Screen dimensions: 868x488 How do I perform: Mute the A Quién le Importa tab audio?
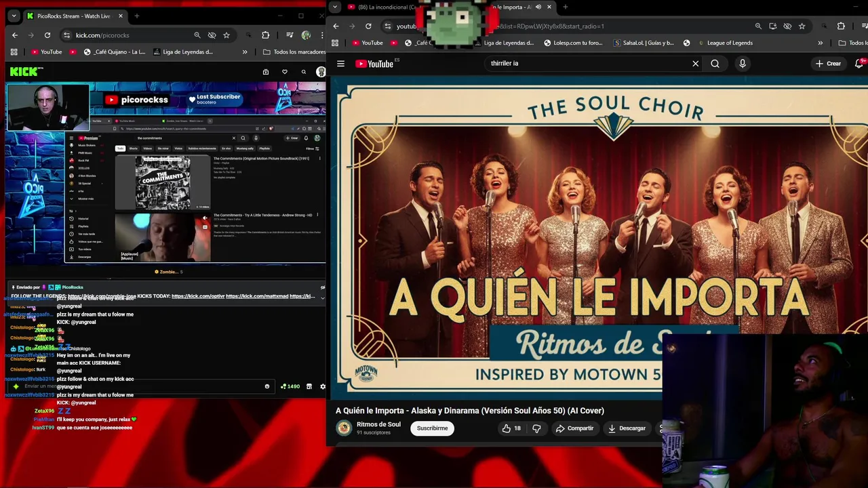tap(538, 7)
